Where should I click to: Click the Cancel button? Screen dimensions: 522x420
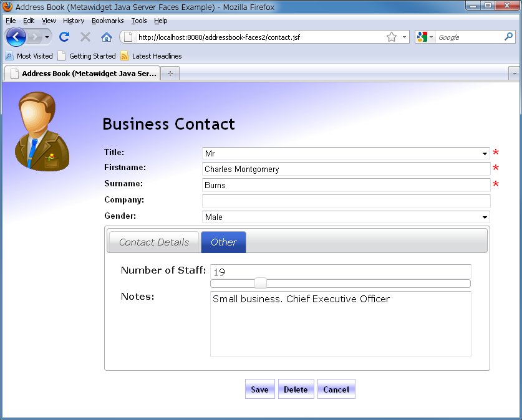click(336, 388)
